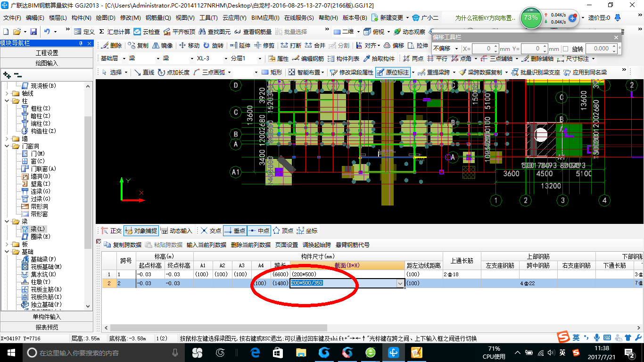Expand the 板 tree node
Screen dimensions: 644x362
7,244
